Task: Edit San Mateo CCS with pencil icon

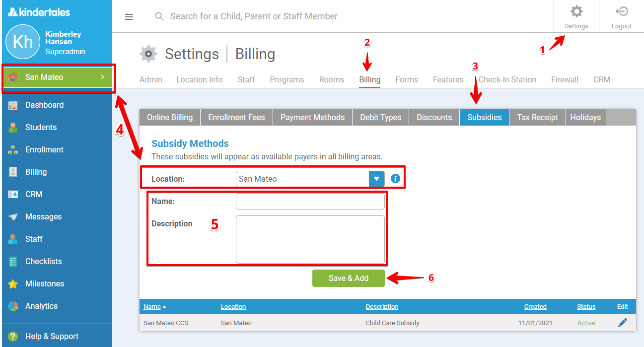Action: point(623,323)
